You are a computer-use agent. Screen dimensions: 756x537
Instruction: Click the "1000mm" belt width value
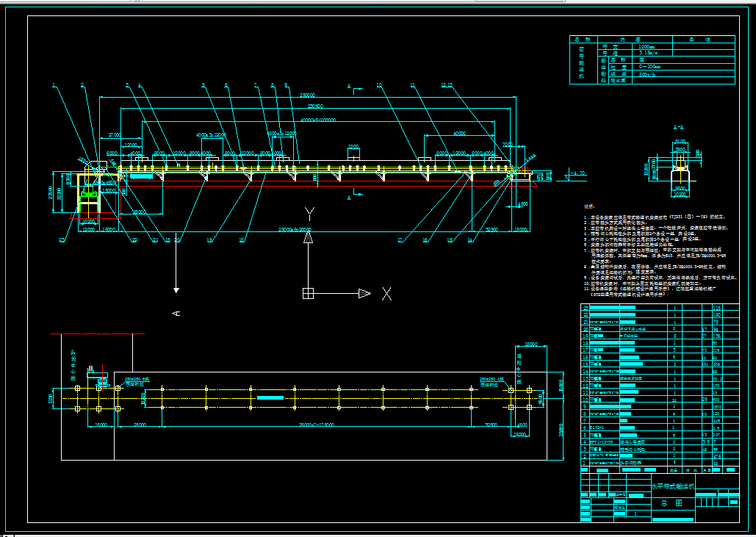click(646, 47)
